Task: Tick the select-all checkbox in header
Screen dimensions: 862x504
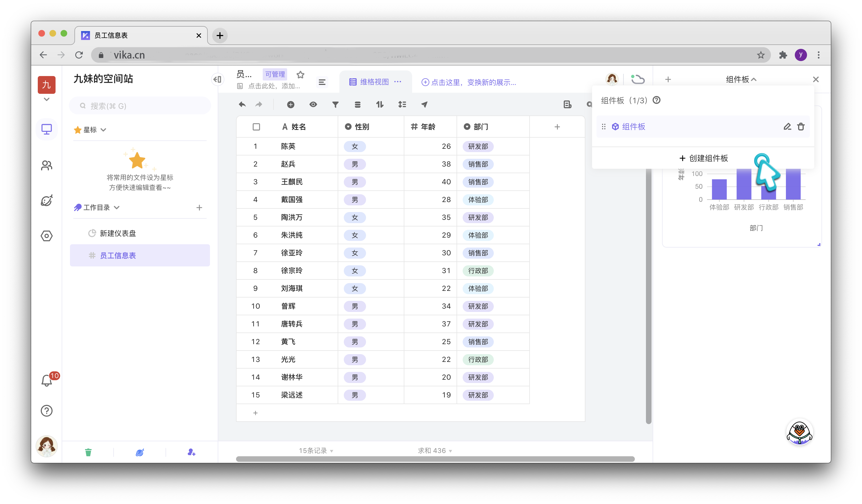Action: point(256,127)
